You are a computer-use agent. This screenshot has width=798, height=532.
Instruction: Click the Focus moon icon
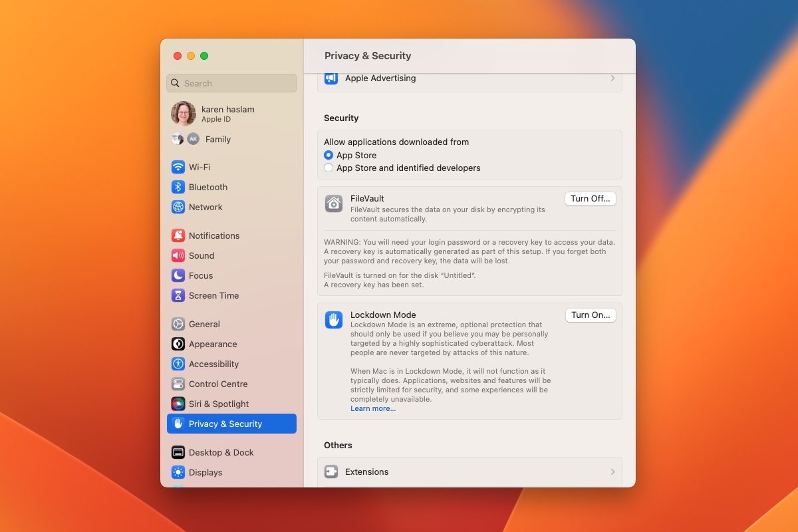178,275
